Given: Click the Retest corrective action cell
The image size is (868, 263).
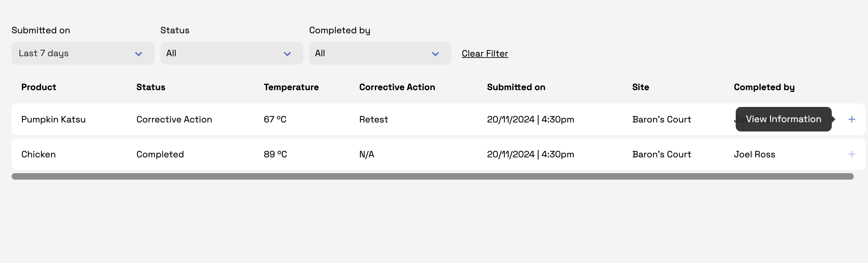Looking at the screenshot, I should click(x=373, y=120).
